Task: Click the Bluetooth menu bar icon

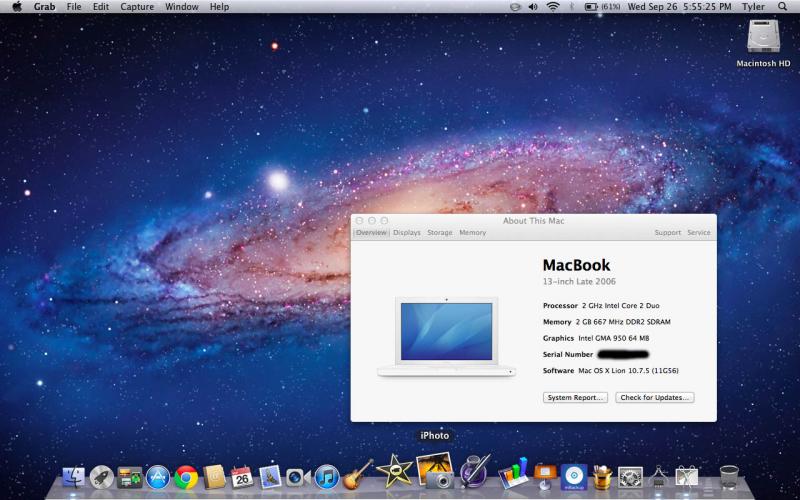Action: pos(572,7)
